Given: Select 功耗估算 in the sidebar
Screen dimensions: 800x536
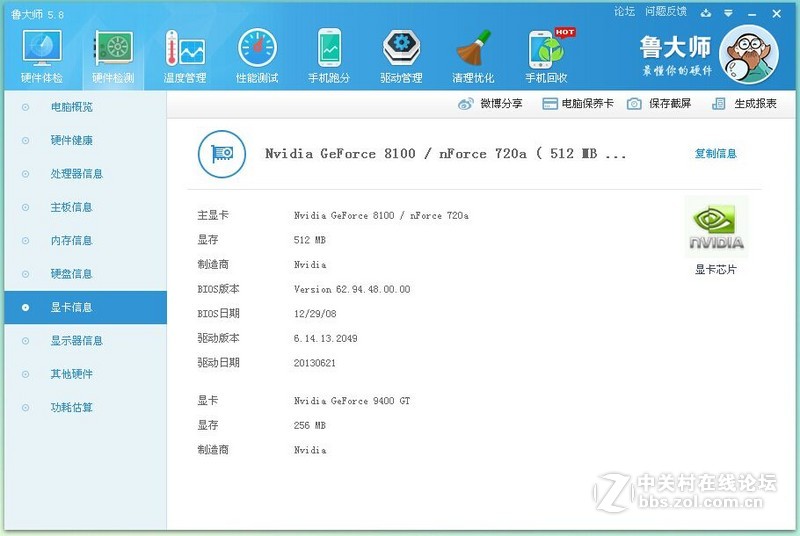Looking at the screenshot, I should pos(86,407).
